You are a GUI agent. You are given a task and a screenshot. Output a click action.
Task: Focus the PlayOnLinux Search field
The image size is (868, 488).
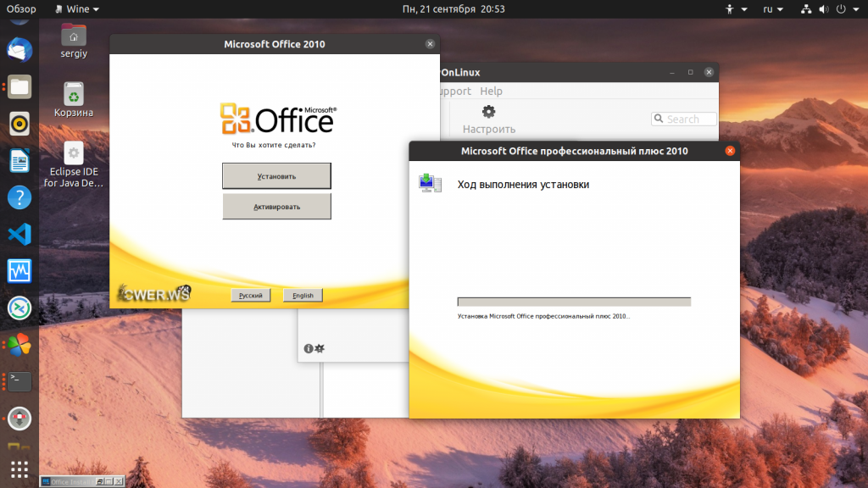click(x=684, y=119)
